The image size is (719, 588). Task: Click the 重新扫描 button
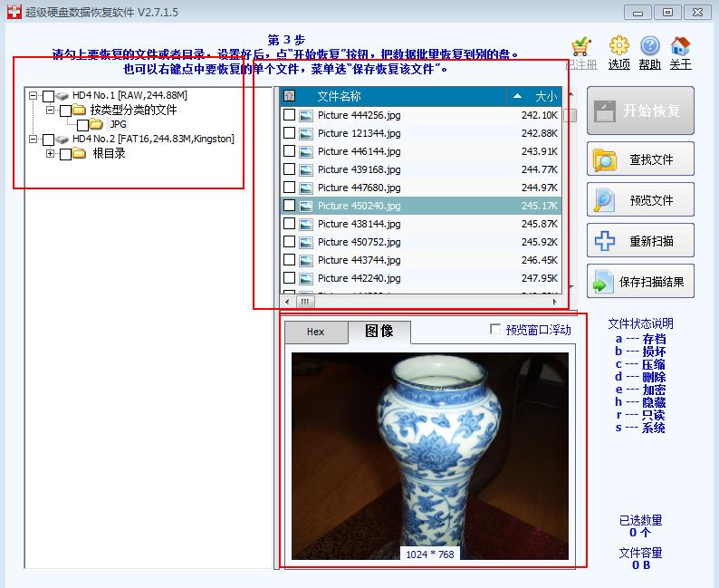tap(640, 241)
